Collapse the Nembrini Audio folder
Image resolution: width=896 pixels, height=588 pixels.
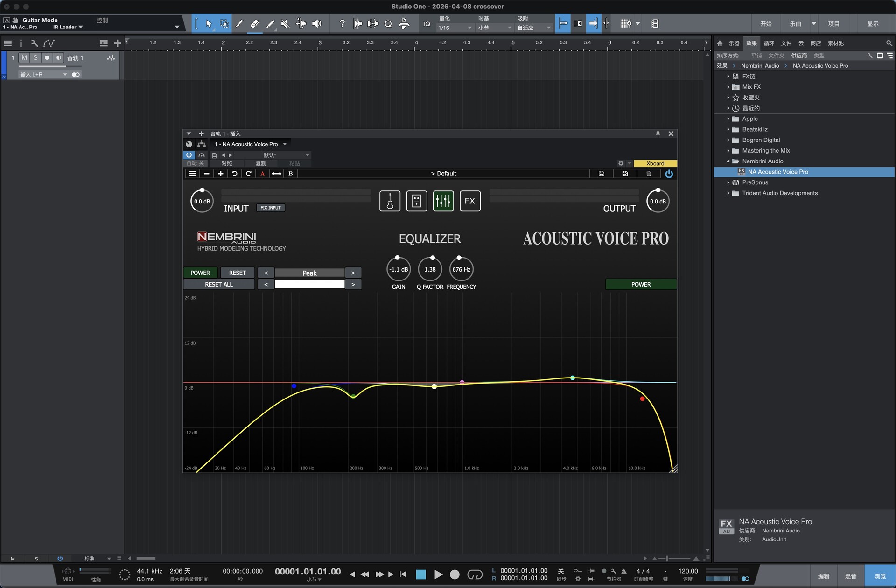coord(729,161)
